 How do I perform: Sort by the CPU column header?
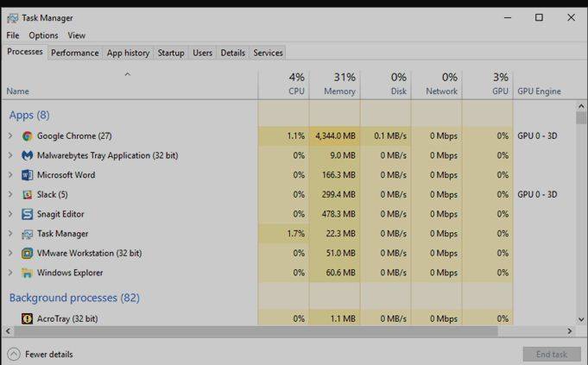(283, 85)
